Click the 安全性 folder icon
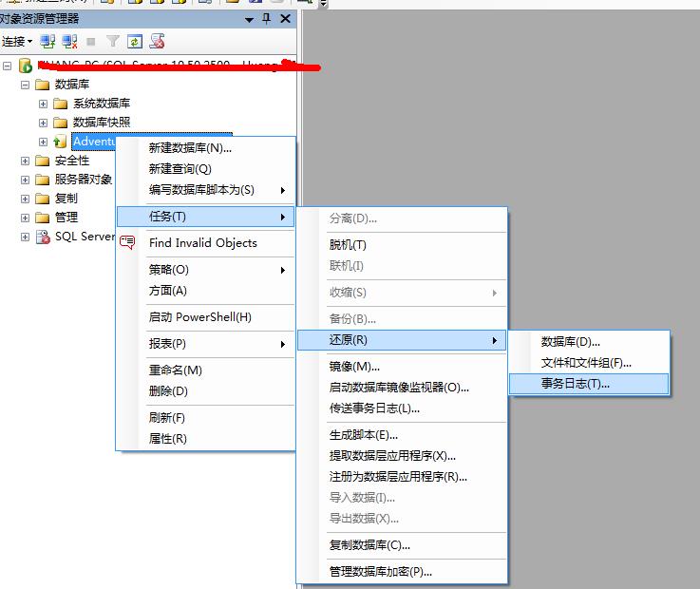The image size is (700, 589). click(43, 161)
